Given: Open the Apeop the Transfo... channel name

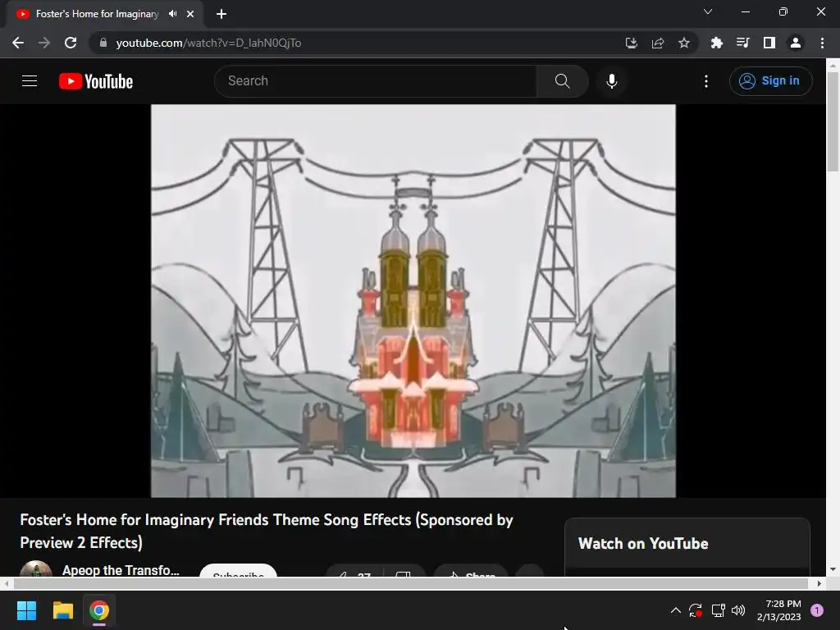Looking at the screenshot, I should point(121,570).
